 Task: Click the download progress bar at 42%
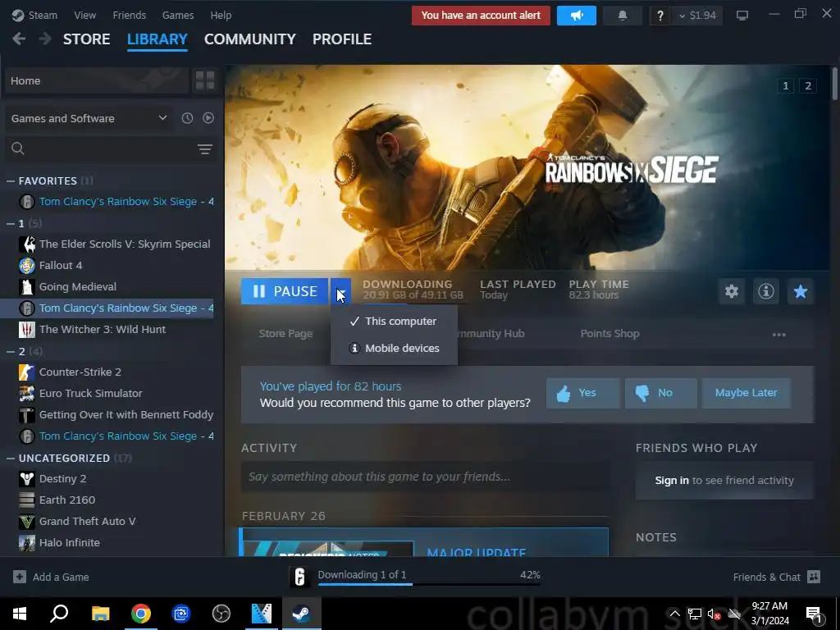click(428, 584)
